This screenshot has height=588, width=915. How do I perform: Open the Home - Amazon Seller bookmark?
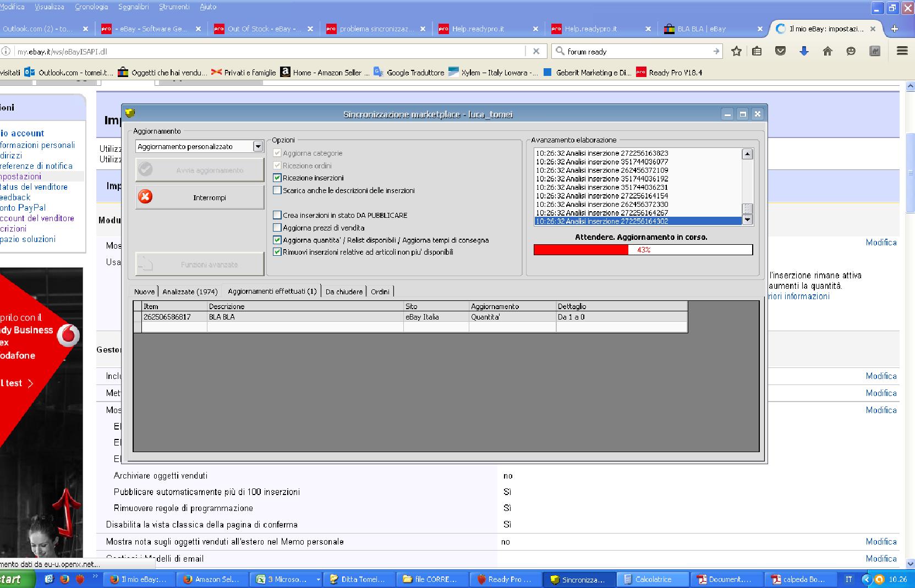325,73
